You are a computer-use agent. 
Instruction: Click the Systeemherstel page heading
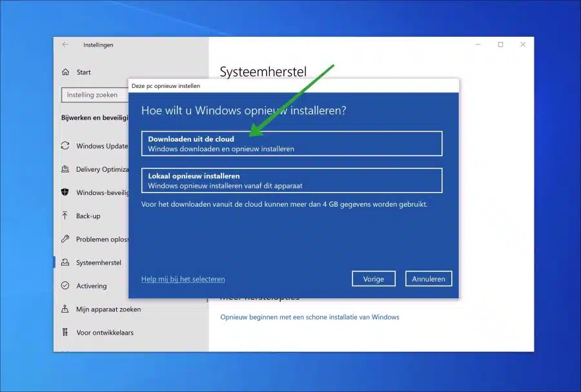pyautogui.click(x=263, y=72)
